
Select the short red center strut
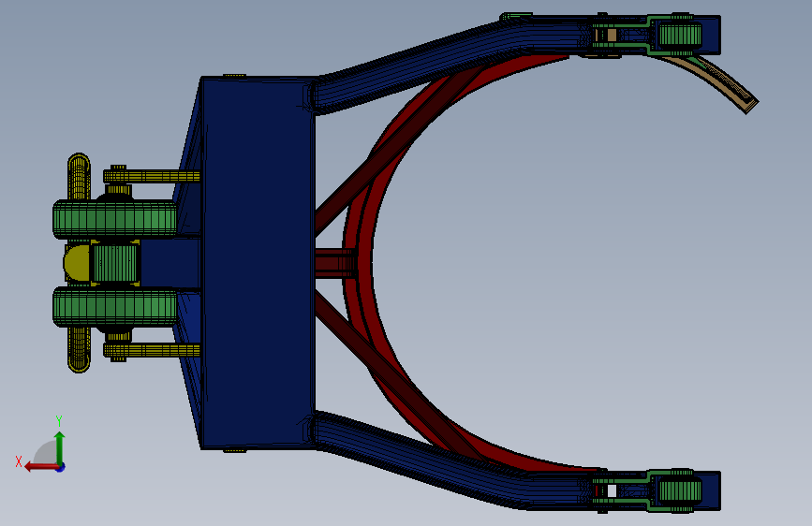(335, 263)
